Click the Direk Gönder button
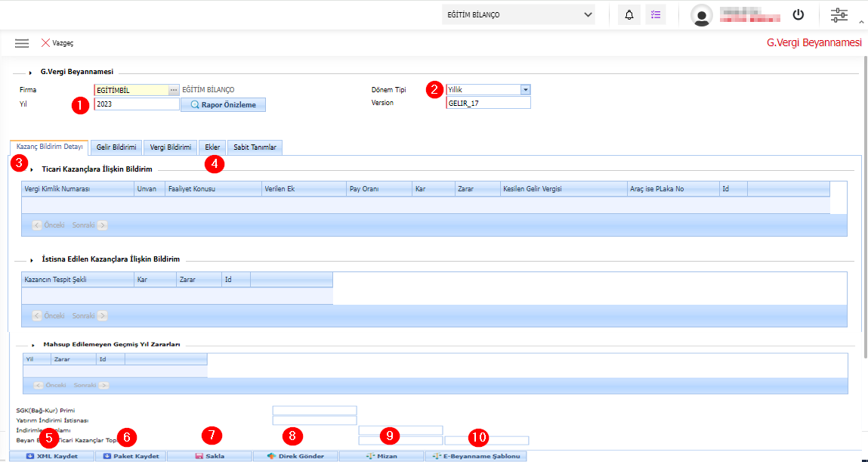The width and height of the screenshot is (868, 462). [x=295, y=457]
